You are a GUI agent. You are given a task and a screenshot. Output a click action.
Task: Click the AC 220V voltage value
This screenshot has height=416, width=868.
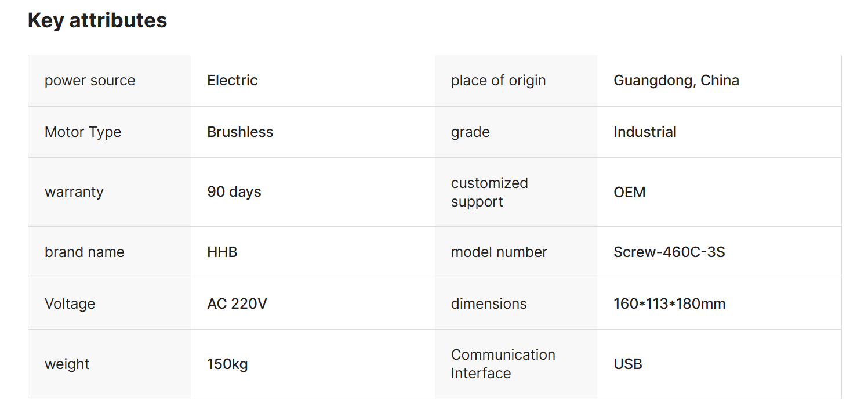tap(237, 304)
